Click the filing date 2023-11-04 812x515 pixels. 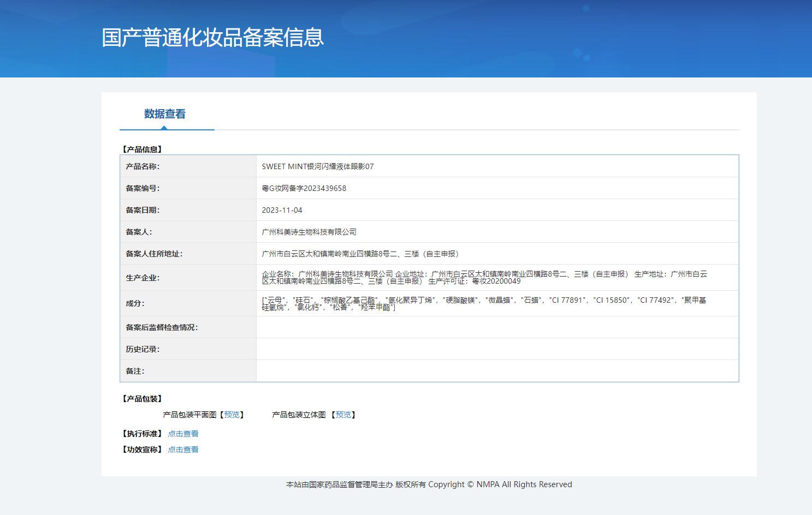(282, 210)
